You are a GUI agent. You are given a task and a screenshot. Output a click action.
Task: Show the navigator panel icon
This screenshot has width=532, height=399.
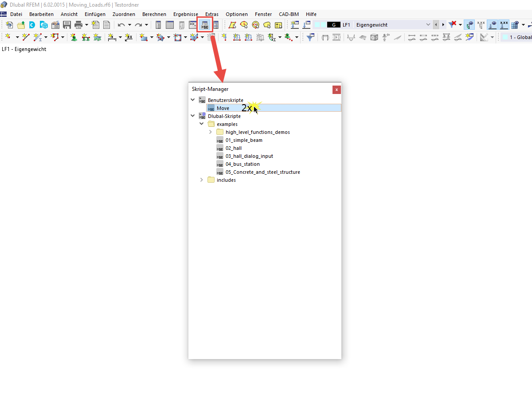(158, 25)
